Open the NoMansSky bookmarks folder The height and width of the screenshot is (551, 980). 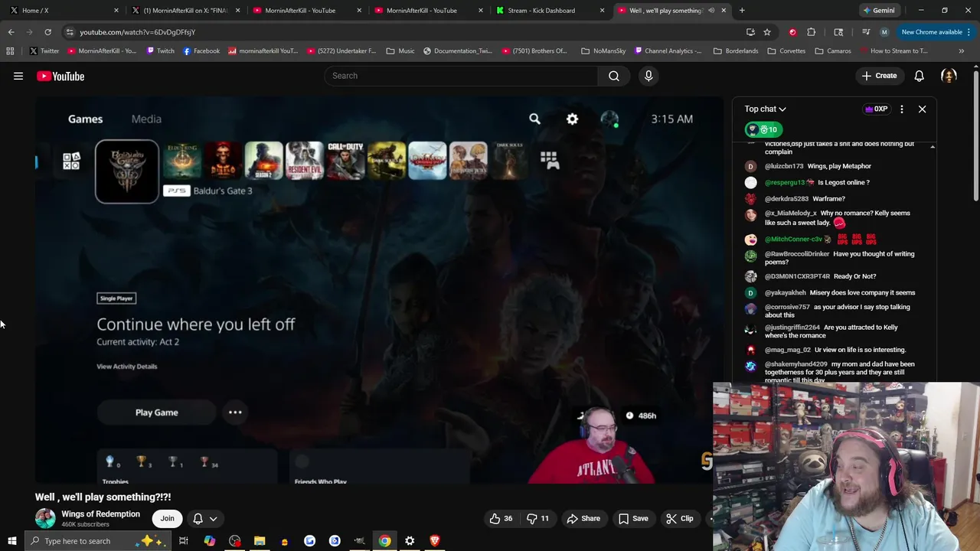(x=603, y=51)
